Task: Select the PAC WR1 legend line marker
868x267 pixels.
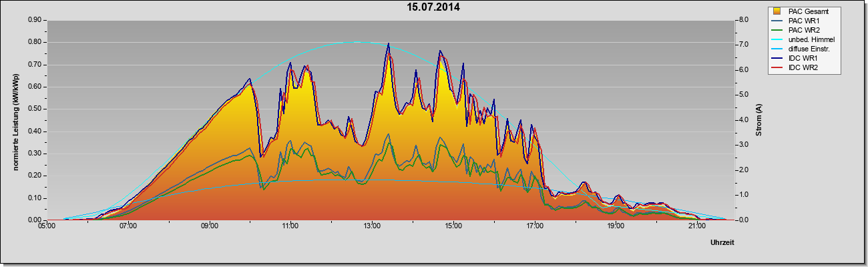Action: click(x=778, y=21)
